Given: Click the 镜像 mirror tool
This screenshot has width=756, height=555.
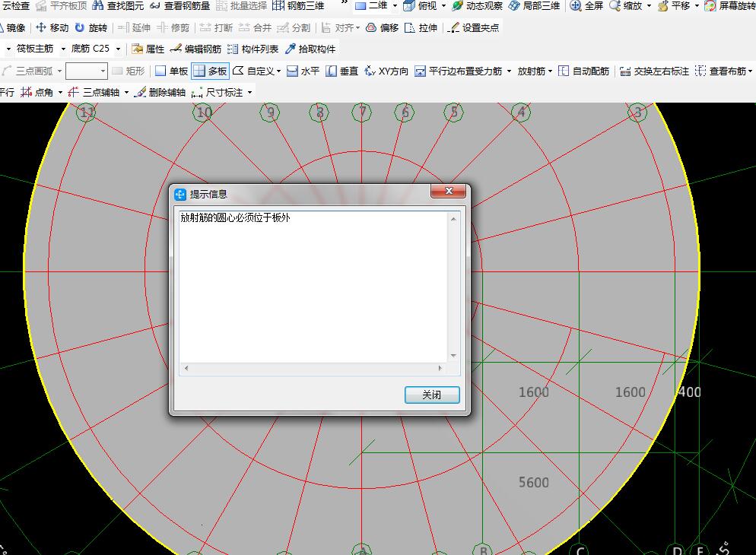Looking at the screenshot, I should pos(12,27).
